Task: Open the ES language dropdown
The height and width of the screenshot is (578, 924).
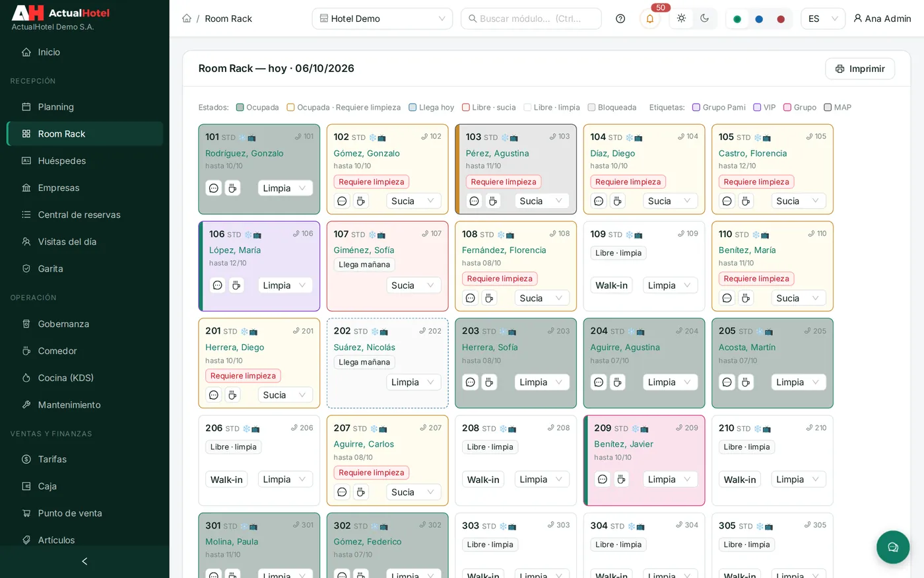Action: pos(823,18)
